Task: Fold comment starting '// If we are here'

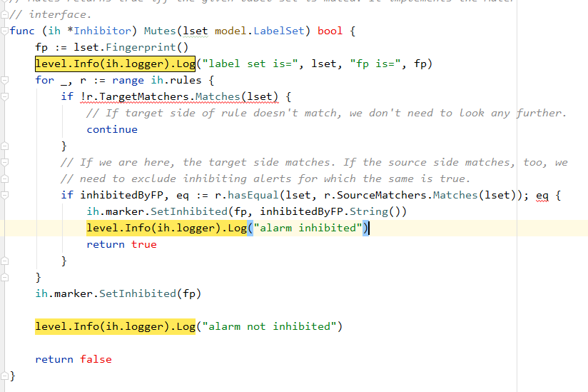Action: (4, 162)
